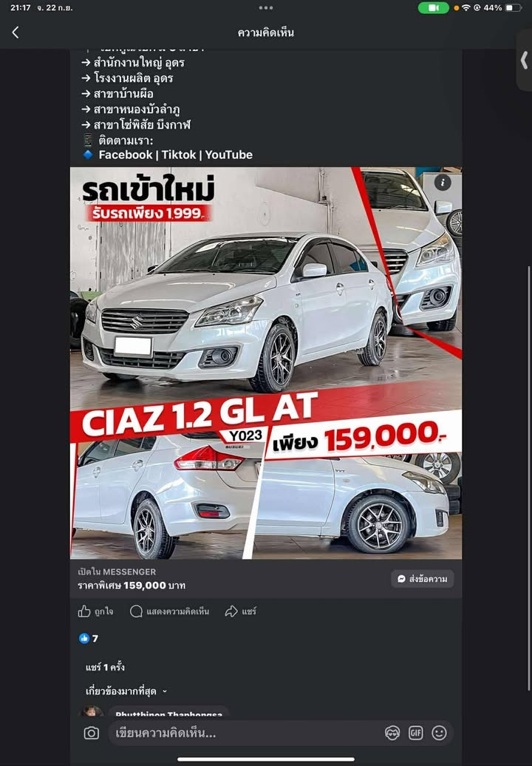Open the Ciaz car advertisement image
The width and height of the screenshot is (532, 766).
266,363
